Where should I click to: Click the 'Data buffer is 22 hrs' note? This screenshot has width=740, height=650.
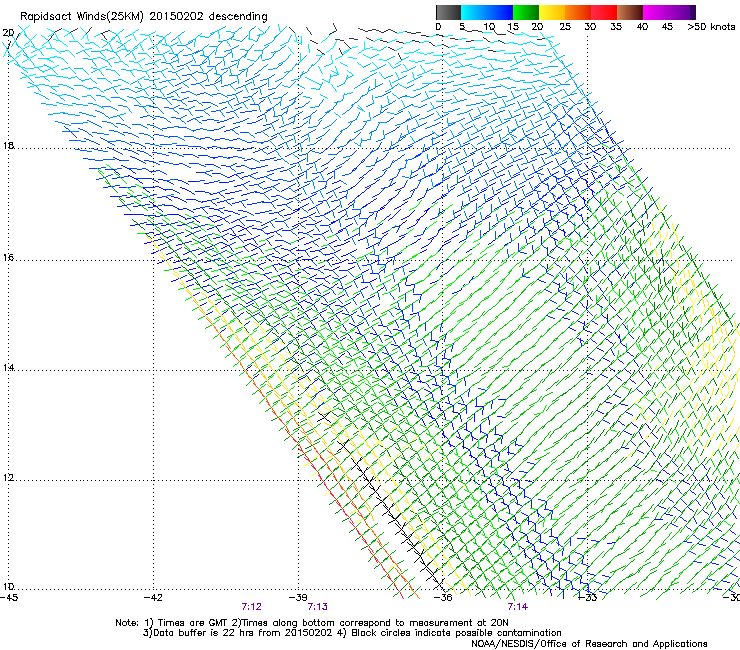[x=352, y=633]
